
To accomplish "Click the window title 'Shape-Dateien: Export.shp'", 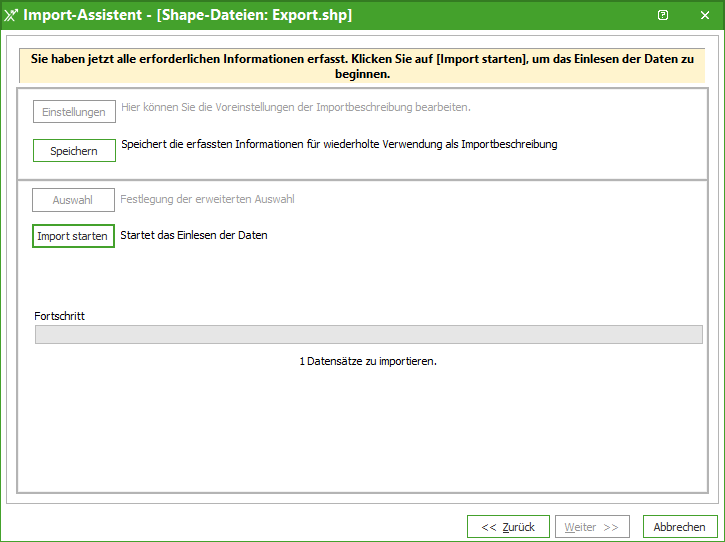I will coord(254,15).
